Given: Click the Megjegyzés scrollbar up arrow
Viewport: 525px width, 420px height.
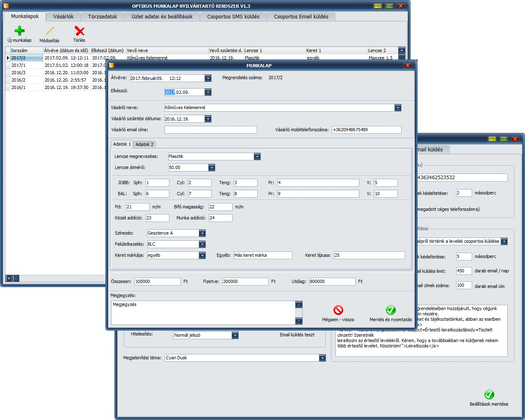Looking at the screenshot, I should point(299,304).
